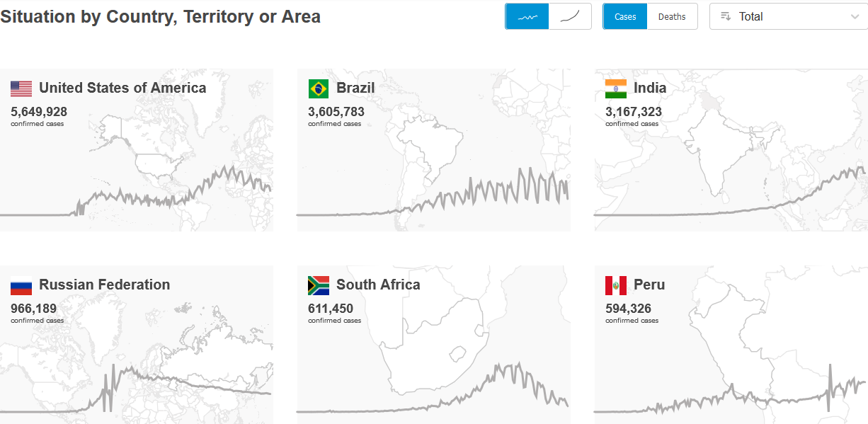
Task: Open the United States of America card title
Action: (x=122, y=88)
